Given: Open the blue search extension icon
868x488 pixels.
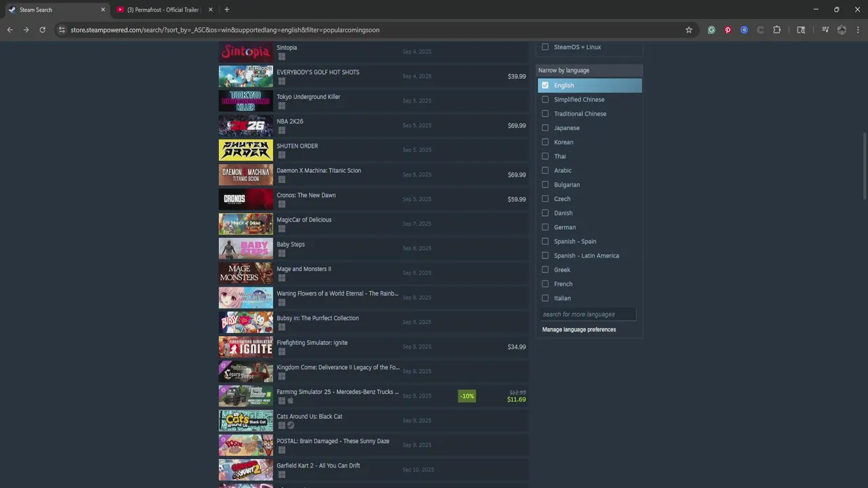Looking at the screenshot, I should point(744,30).
